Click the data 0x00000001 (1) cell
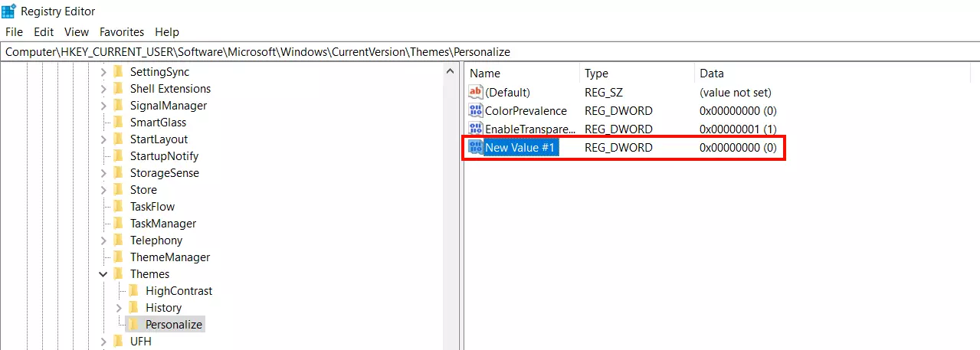The width and height of the screenshot is (980, 350). 738,129
